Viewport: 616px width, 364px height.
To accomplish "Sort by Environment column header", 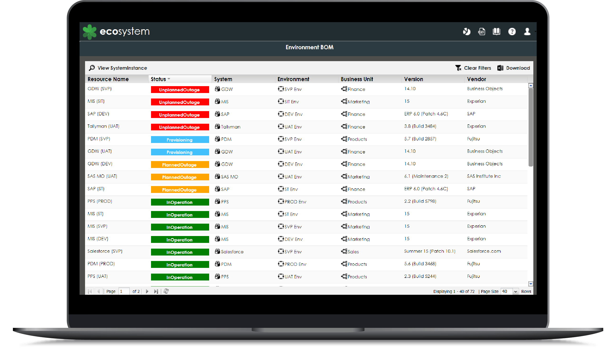I will pyautogui.click(x=293, y=79).
